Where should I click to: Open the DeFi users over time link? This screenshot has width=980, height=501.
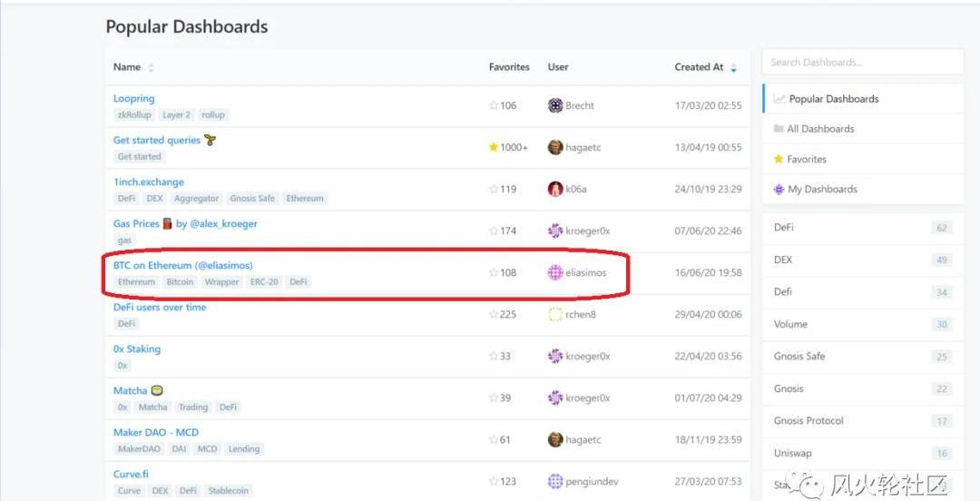160,307
